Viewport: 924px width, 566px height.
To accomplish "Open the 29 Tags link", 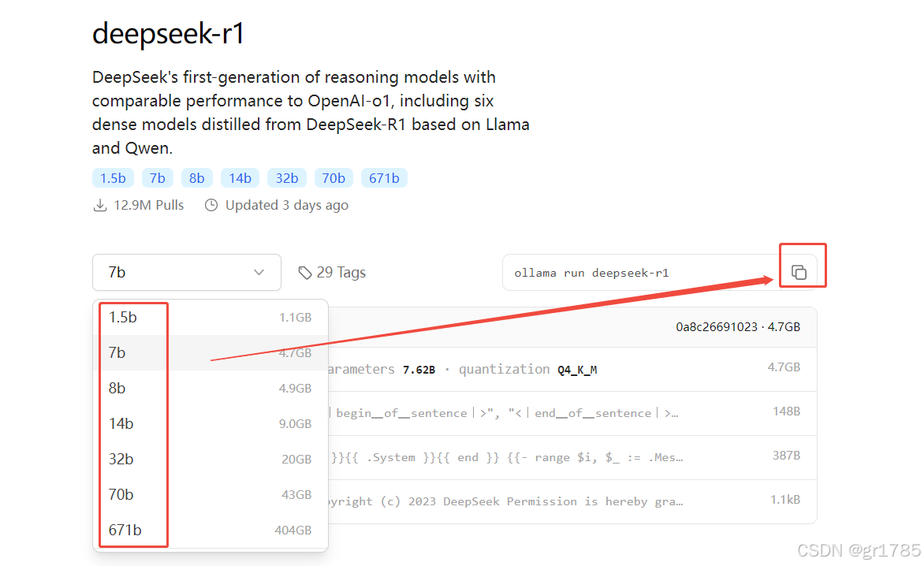I will (332, 273).
